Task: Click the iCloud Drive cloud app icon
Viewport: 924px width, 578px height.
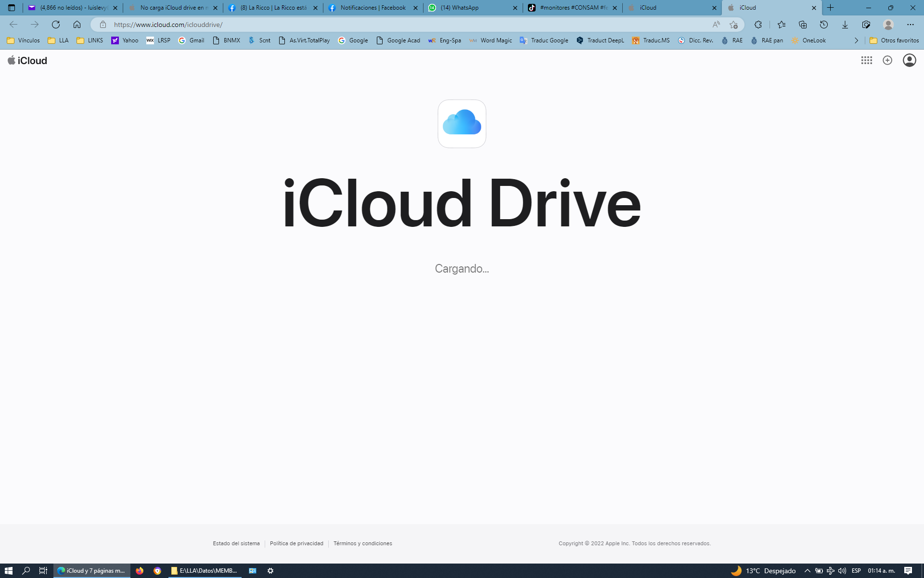Action: (x=462, y=124)
